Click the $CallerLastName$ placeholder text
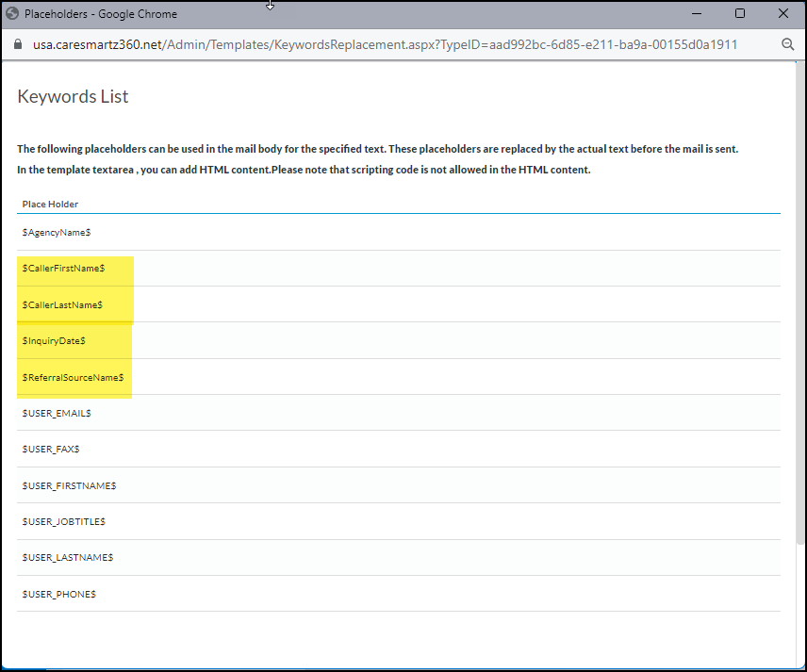The image size is (807, 672). (x=62, y=304)
